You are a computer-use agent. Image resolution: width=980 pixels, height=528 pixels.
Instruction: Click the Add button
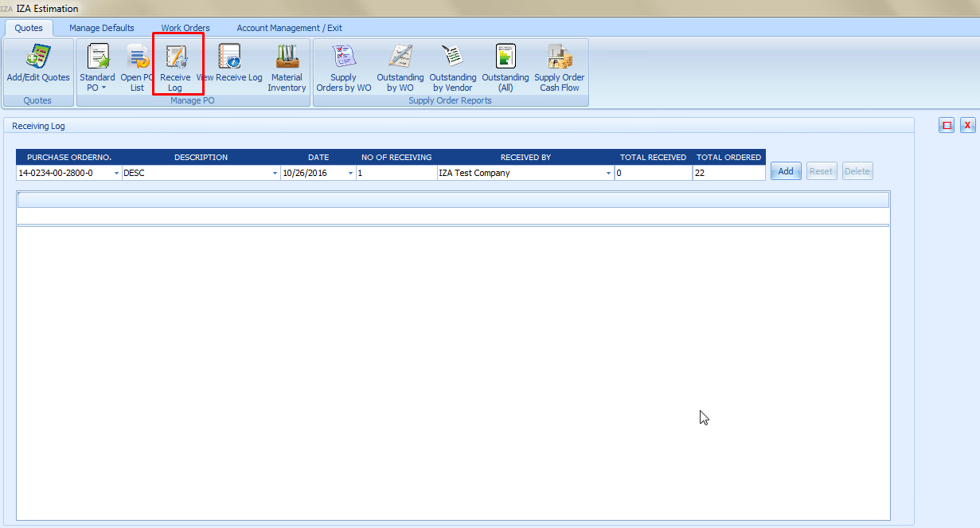(x=786, y=171)
